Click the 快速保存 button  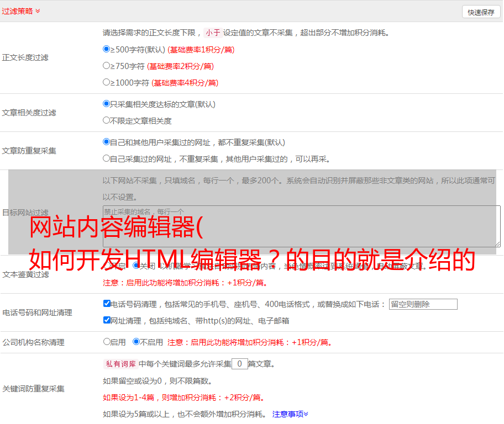pos(481,12)
